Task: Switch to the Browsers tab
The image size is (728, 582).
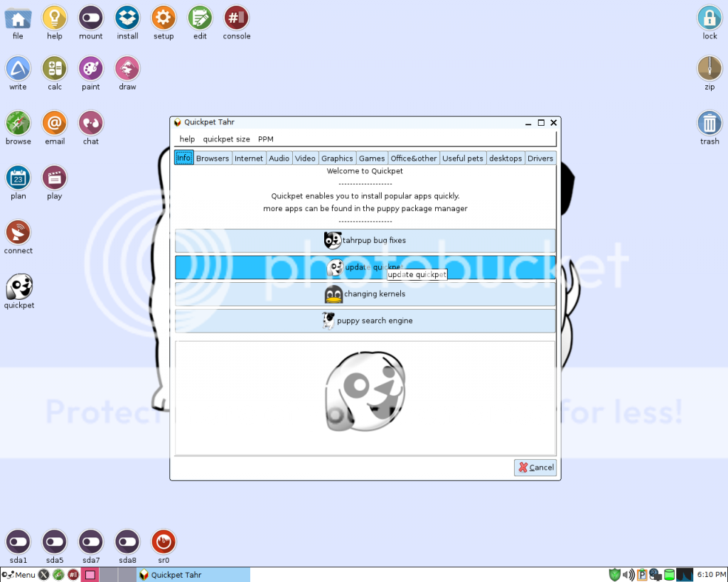Action: [x=213, y=158]
